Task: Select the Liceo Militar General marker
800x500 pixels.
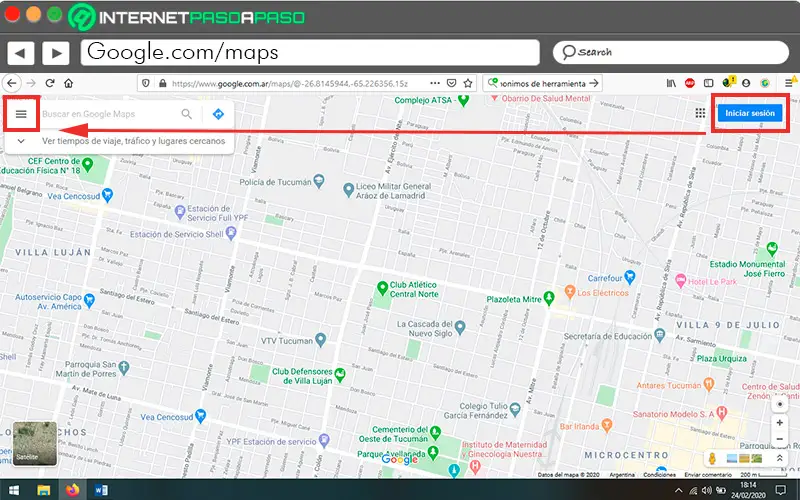Action: (x=348, y=190)
